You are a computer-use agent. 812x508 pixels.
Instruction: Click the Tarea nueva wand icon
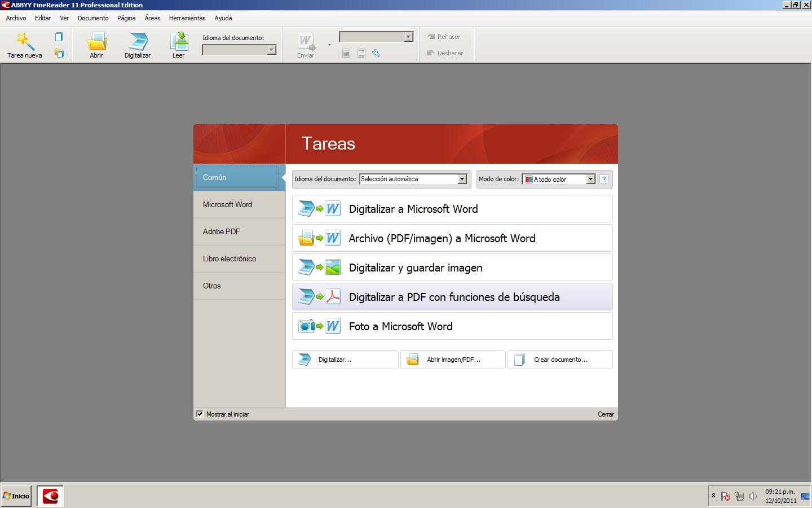click(25, 41)
